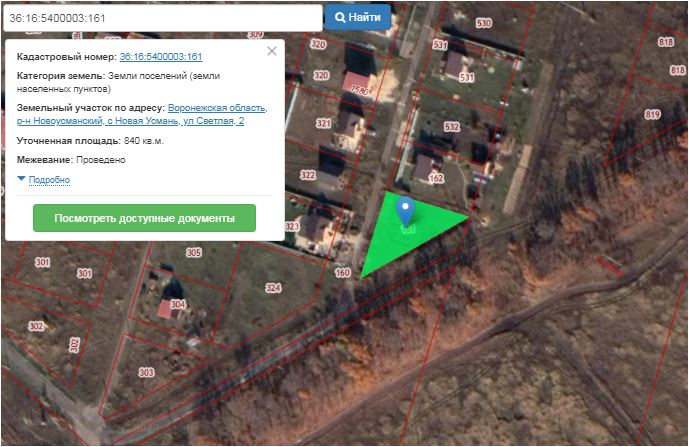
Task: Click parcel label 160 below triangle
Action: point(343,273)
